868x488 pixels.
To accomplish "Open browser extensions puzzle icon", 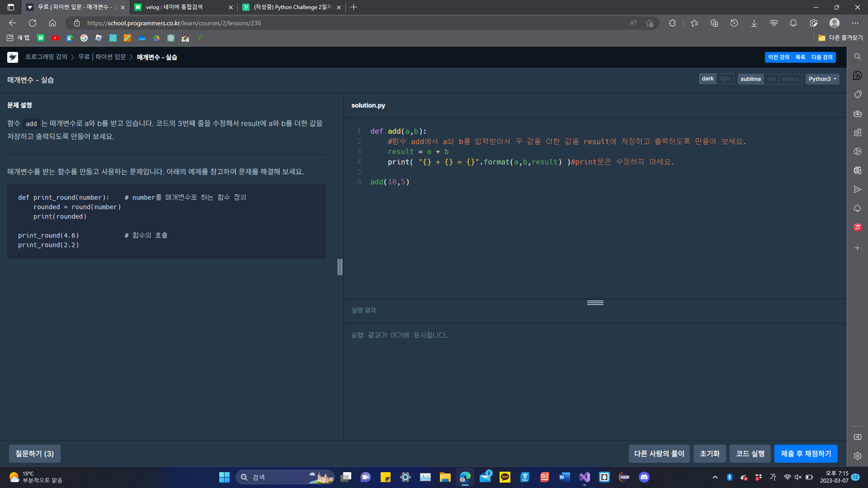I will [672, 23].
